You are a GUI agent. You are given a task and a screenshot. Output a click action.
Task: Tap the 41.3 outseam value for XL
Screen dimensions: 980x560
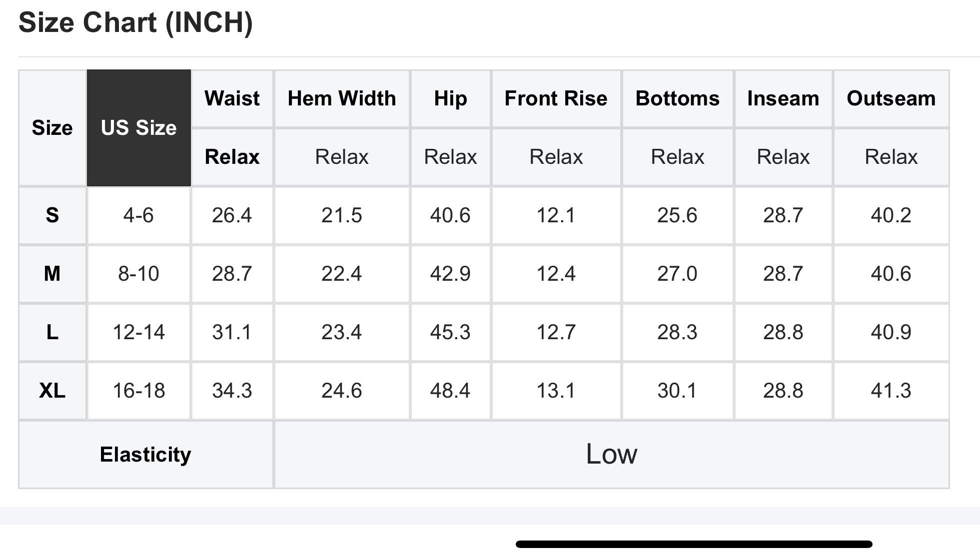891,391
